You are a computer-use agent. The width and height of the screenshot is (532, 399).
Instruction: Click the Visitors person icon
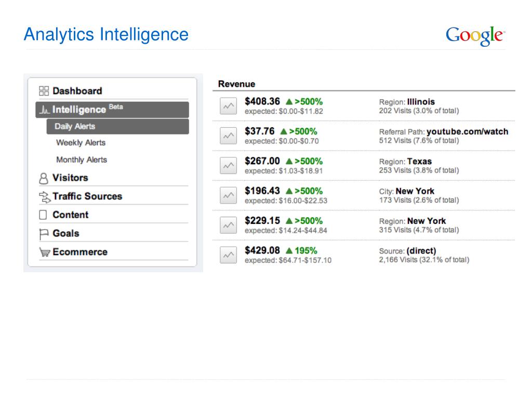tap(44, 178)
